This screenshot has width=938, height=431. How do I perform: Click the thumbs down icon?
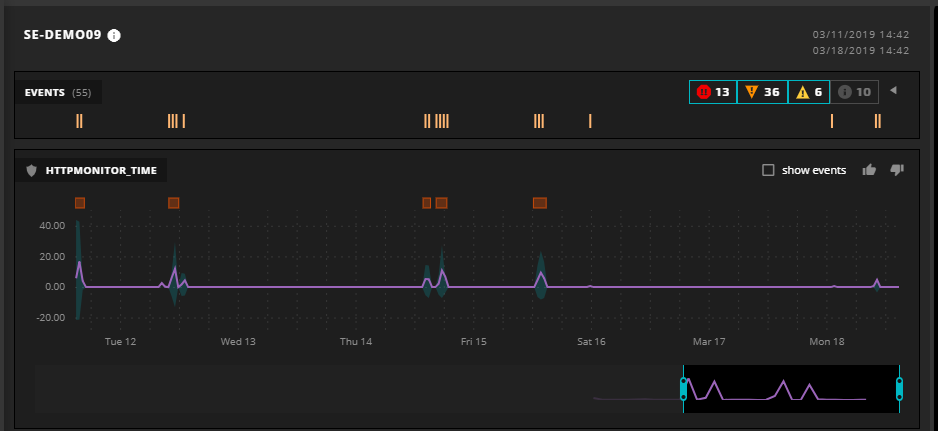pos(897,170)
